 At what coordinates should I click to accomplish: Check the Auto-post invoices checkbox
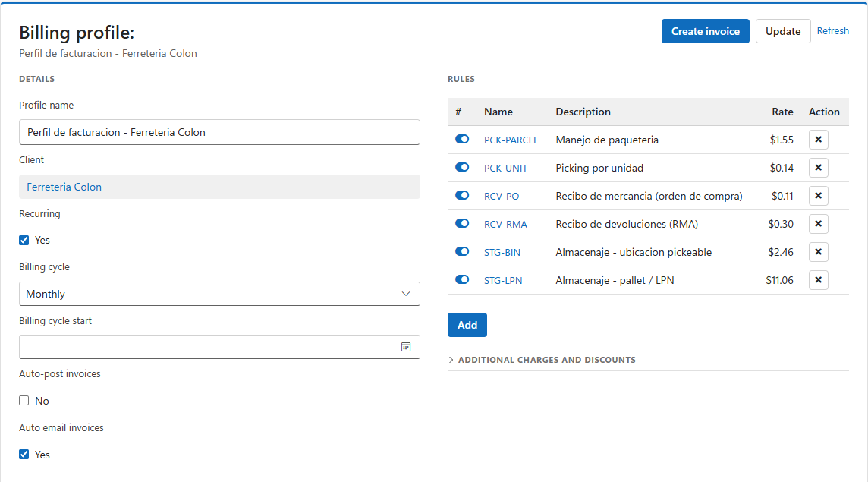pyautogui.click(x=24, y=401)
